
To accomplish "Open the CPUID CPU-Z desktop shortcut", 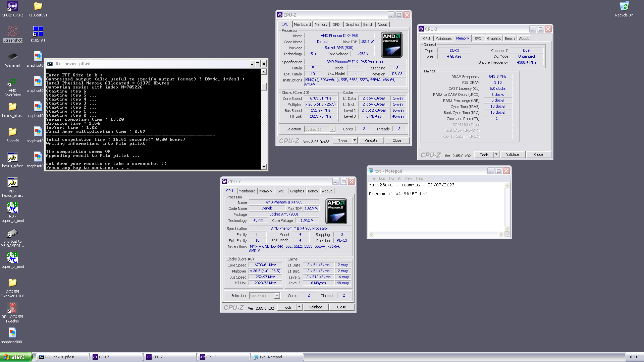I will pyautogui.click(x=12, y=9).
